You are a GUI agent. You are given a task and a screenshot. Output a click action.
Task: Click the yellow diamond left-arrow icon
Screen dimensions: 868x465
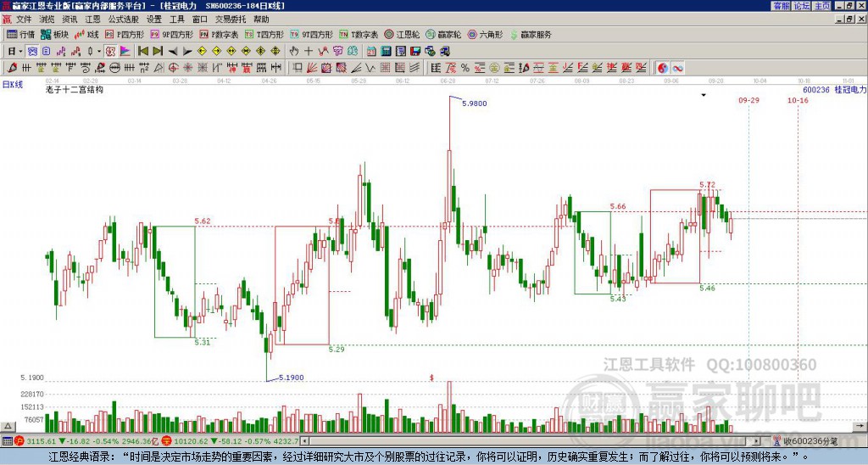[x=202, y=51]
